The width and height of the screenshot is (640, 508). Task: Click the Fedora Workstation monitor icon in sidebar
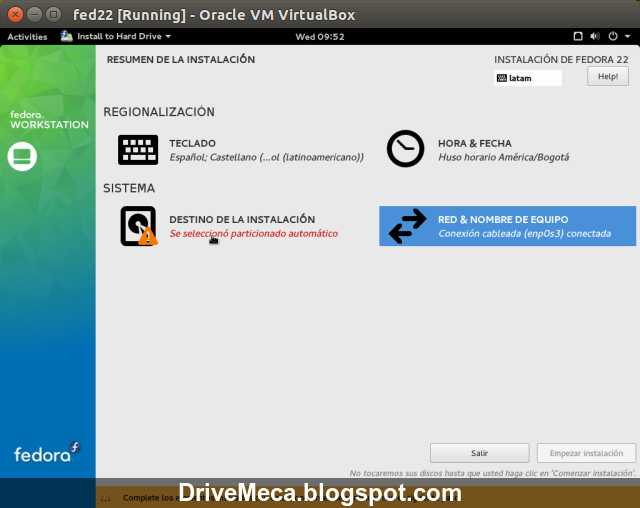coord(22,156)
